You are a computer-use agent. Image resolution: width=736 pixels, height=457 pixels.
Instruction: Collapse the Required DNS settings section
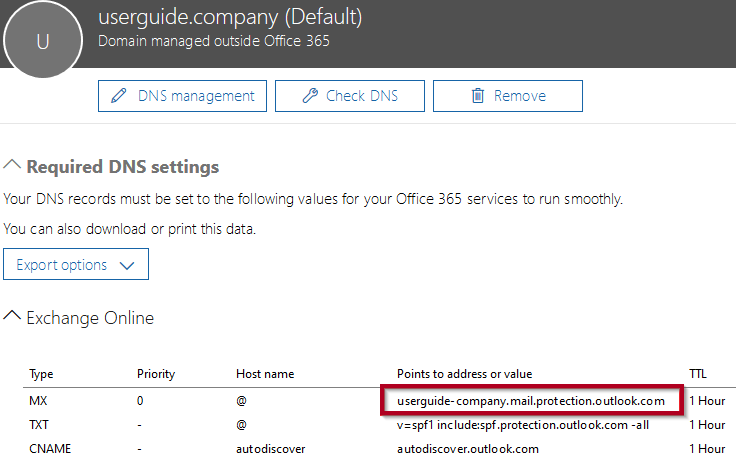pyautogui.click(x=12, y=166)
